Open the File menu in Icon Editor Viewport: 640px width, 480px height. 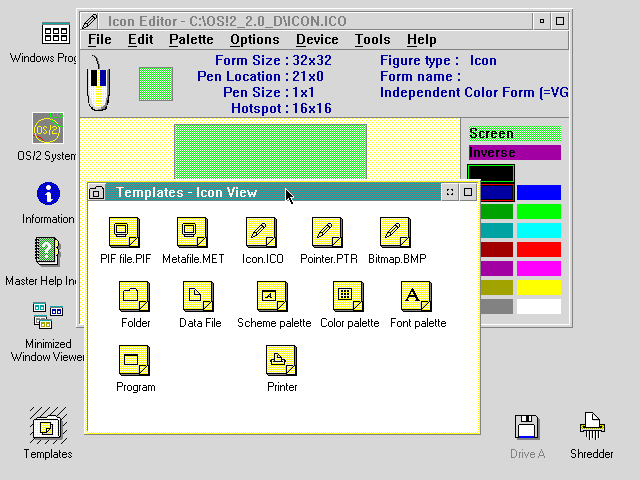coord(100,40)
